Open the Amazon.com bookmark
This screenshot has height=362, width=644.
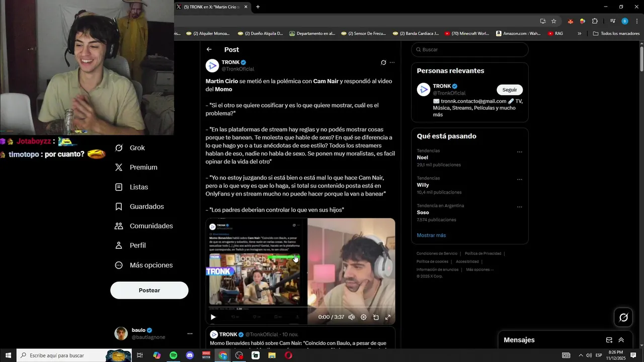point(519,34)
